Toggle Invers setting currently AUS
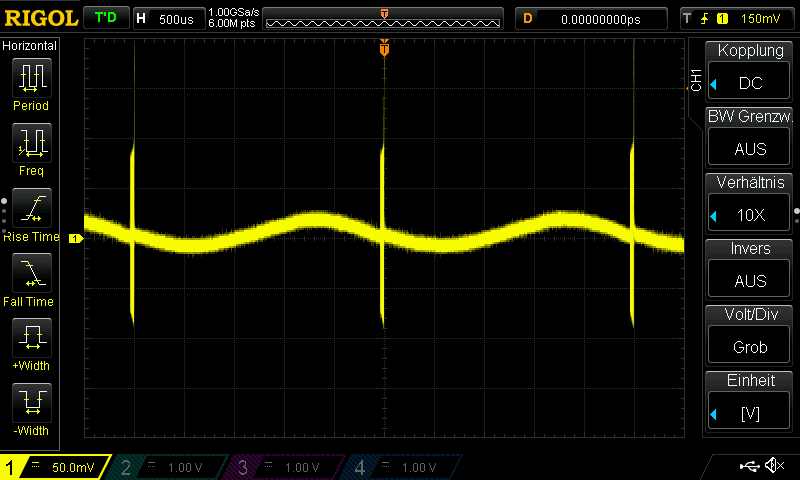Image resolution: width=800 pixels, height=480 pixels. point(750,270)
